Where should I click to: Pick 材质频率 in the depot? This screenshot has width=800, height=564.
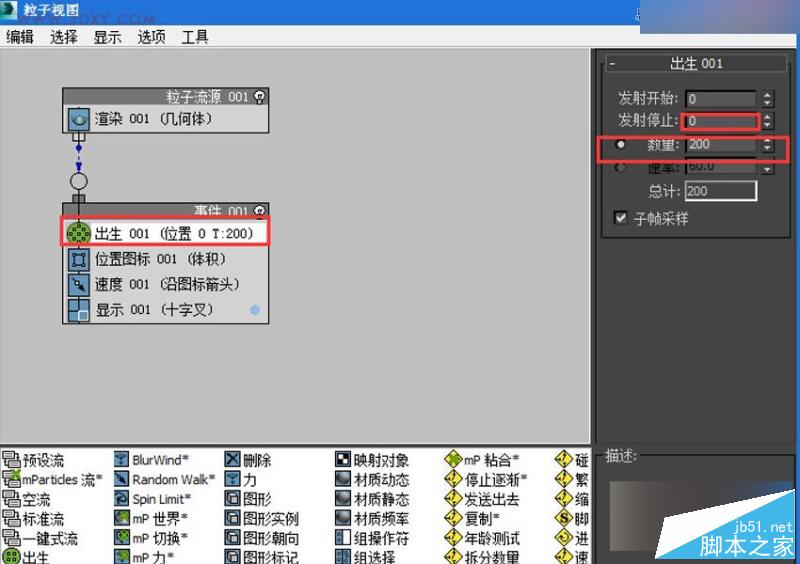(372, 519)
